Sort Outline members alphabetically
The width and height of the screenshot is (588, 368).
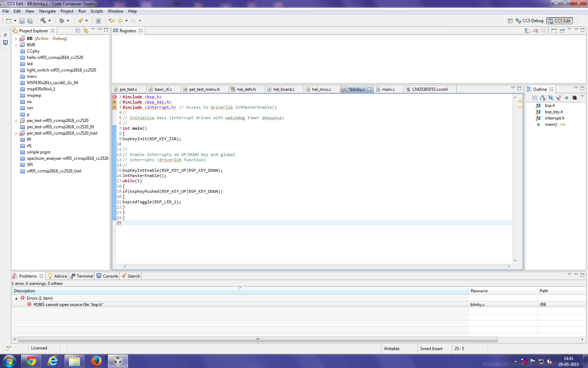click(x=542, y=98)
